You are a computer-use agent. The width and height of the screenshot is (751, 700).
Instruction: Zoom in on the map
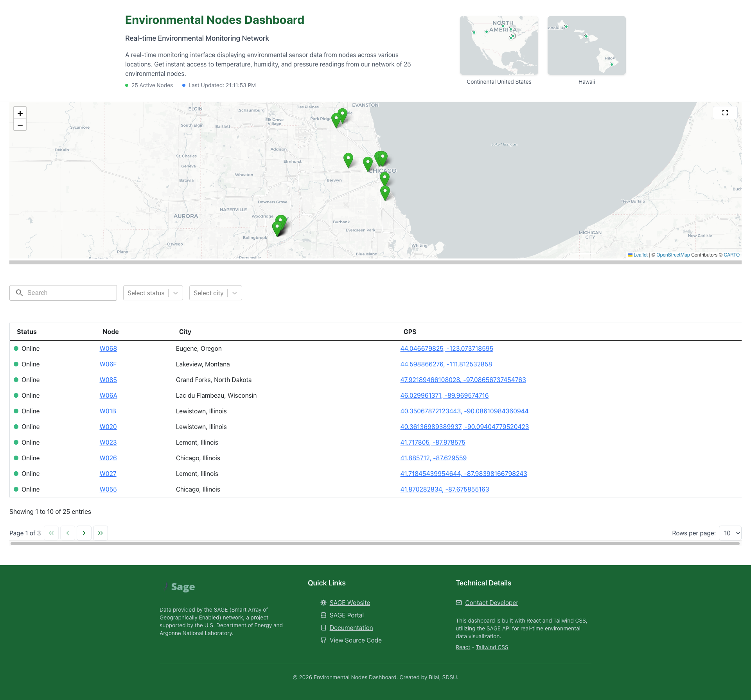(20, 113)
